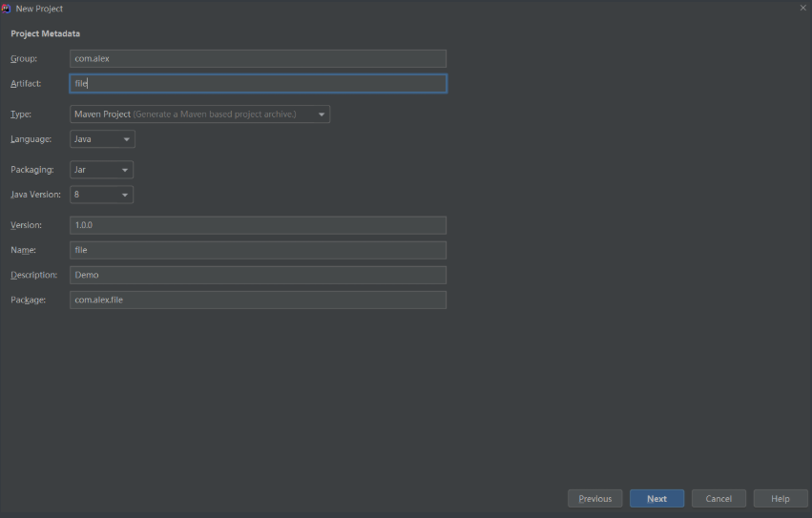The height and width of the screenshot is (518, 812).
Task: Click the New Project title text
Action: point(39,9)
